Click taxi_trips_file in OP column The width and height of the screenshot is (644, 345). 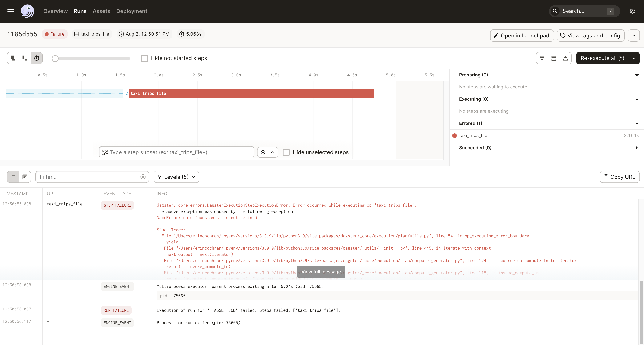point(65,204)
